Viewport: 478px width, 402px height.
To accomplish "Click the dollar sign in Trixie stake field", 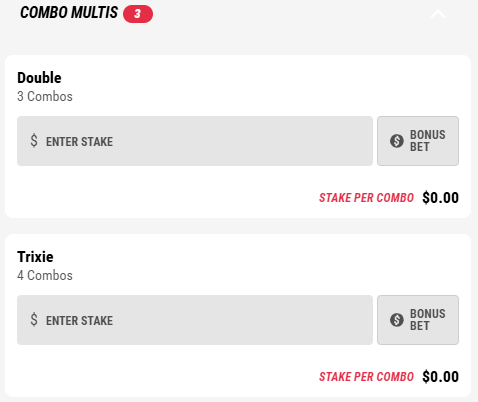I will [x=34, y=320].
